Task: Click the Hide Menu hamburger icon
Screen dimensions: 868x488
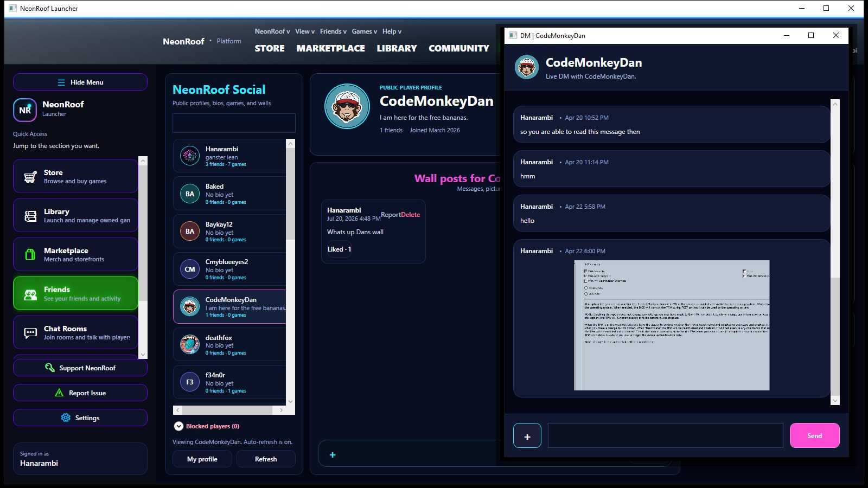Action: tap(61, 82)
